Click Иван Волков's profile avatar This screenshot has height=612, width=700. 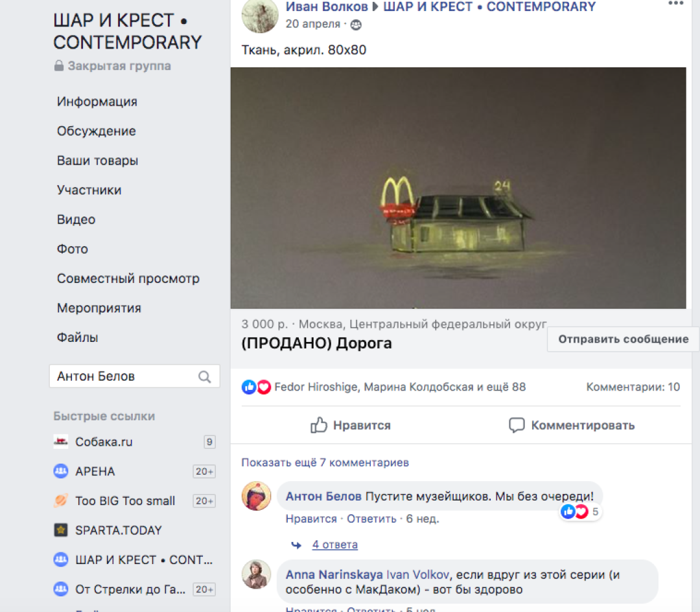[x=260, y=16]
